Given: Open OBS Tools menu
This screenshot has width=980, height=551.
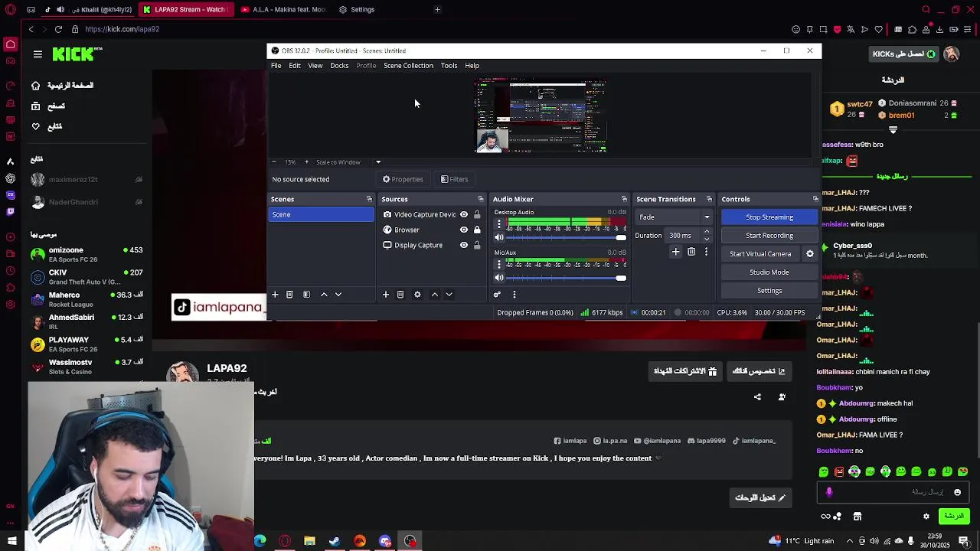Looking at the screenshot, I should 449,66.
